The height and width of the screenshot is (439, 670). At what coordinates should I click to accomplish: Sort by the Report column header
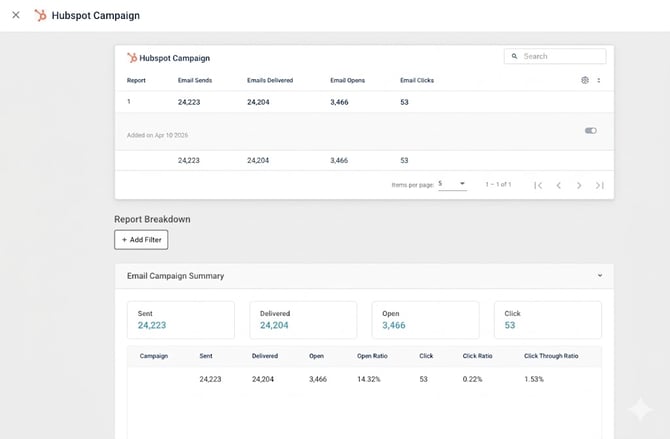tap(136, 80)
